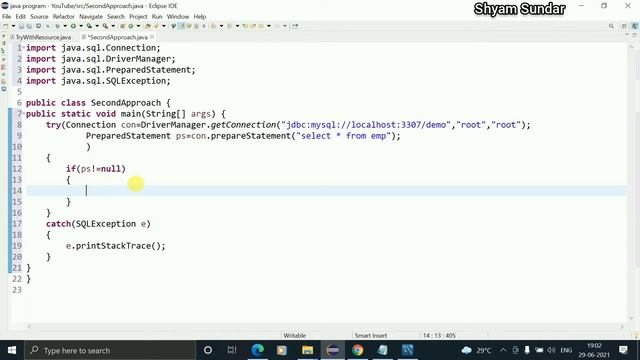This screenshot has width=640, height=360.
Task: Click the e.printStackTrace(); line
Action: click(116, 246)
